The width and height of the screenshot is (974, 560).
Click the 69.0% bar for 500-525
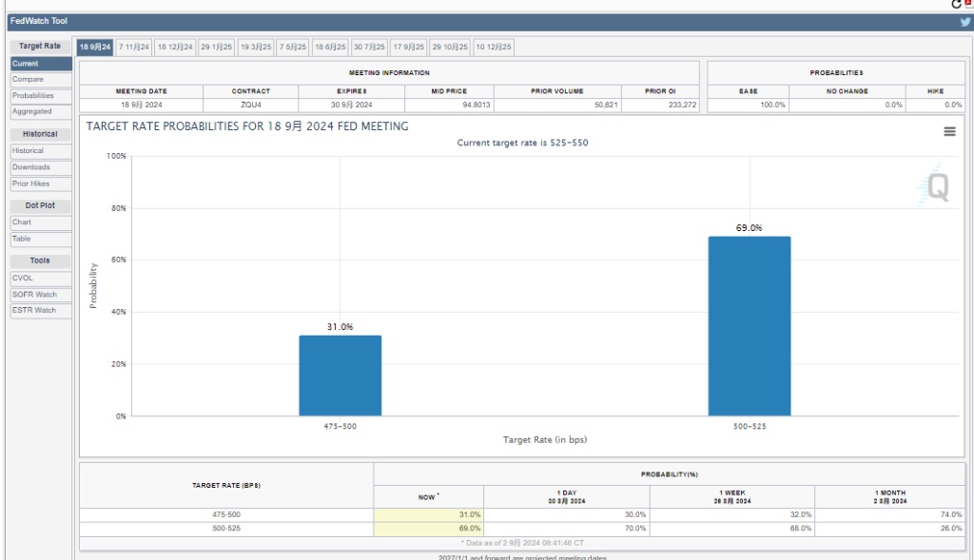click(x=749, y=326)
